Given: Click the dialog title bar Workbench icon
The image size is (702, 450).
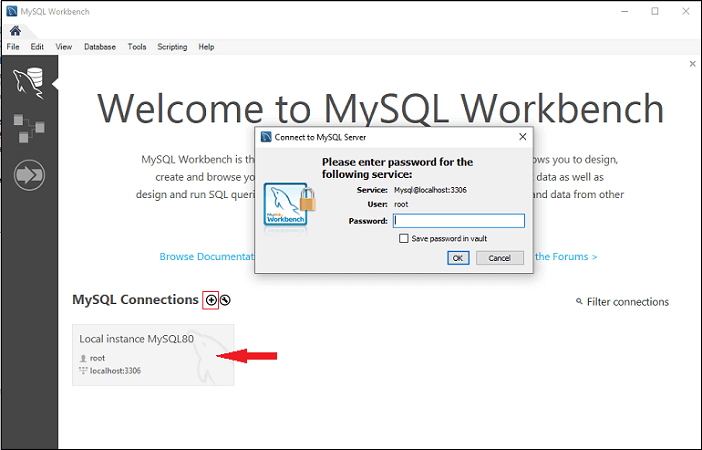Looking at the screenshot, I should coord(266,137).
